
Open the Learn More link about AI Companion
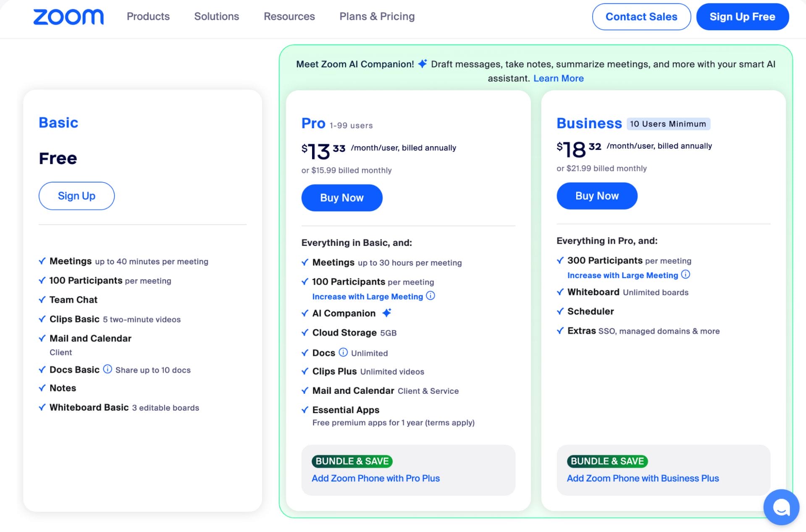coord(558,78)
